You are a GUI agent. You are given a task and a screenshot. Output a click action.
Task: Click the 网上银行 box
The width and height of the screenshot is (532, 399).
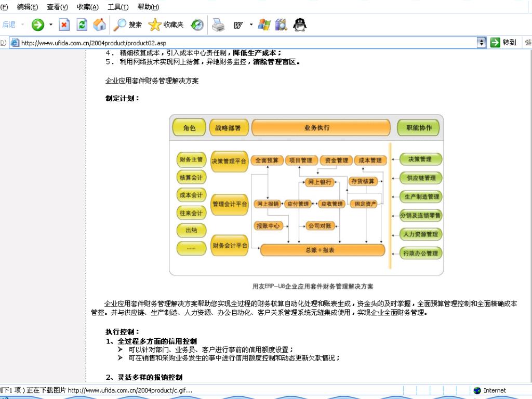(x=320, y=182)
